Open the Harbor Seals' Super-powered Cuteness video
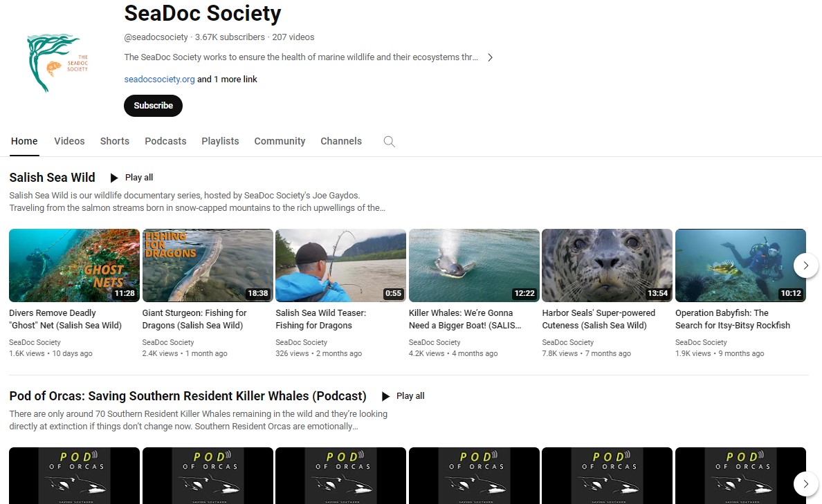This screenshot has width=822, height=504. [x=607, y=265]
